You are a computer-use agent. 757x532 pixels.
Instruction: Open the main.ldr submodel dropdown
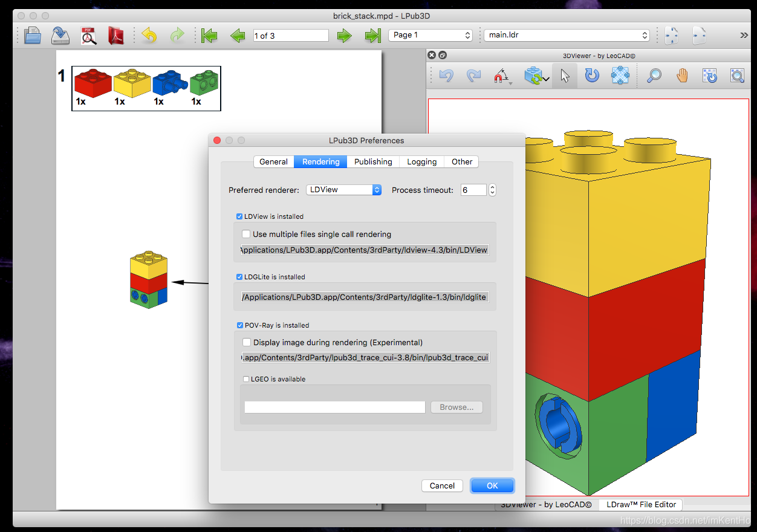567,35
